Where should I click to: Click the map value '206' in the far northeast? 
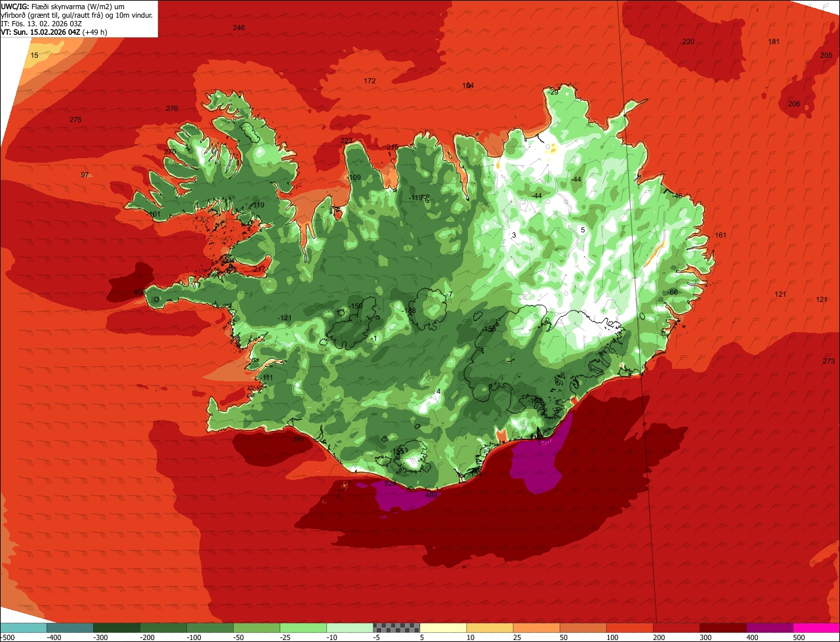(793, 104)
